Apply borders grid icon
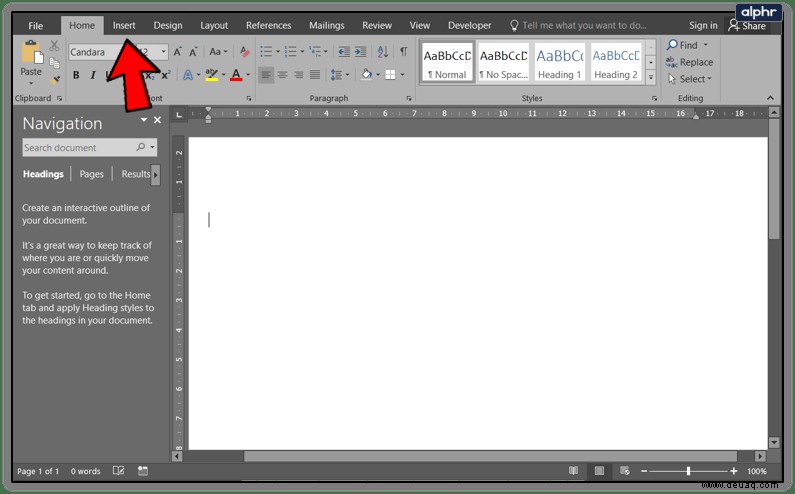795x494 pixels. (x=390, y=75)
